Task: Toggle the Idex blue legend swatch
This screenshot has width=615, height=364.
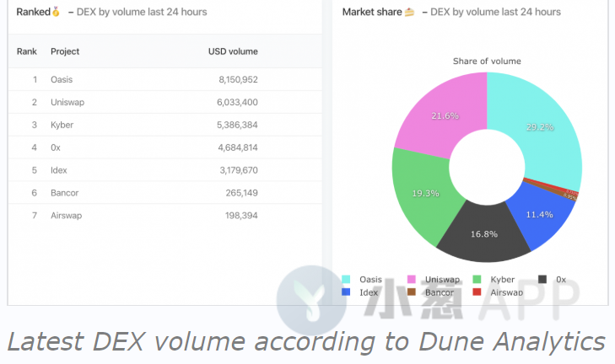Action: (x=346, y=292)
